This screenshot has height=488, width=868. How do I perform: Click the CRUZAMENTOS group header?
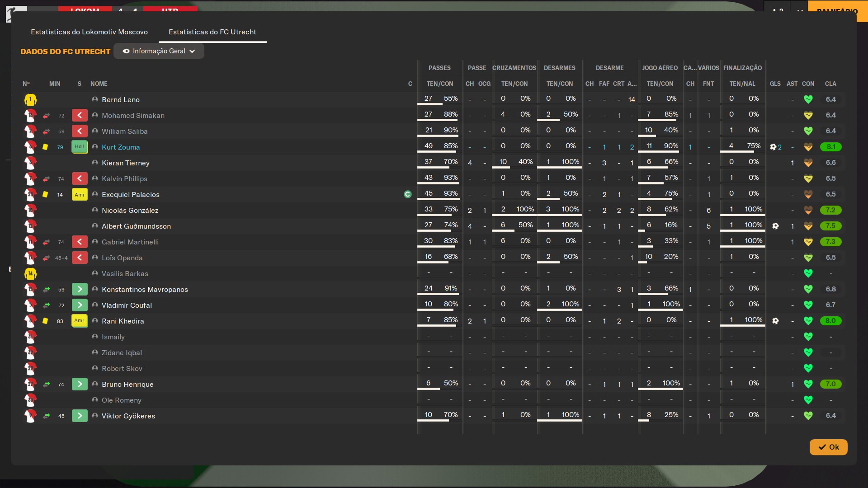click(514, 68)
